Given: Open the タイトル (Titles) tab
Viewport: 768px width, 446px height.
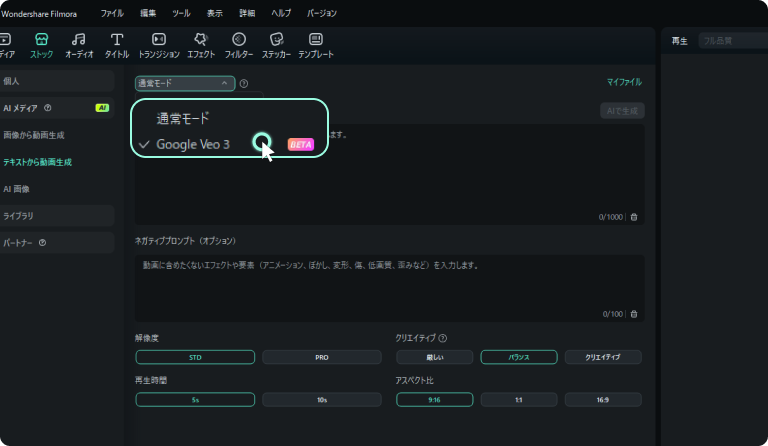Looking at the screenshot, I should (117, 46).
